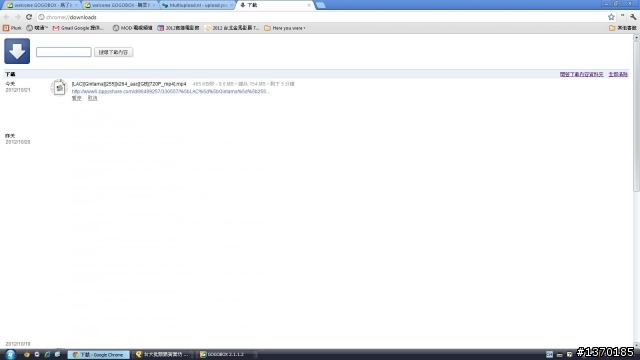Bookmark this page with the star icon

(x=611, y=17)
